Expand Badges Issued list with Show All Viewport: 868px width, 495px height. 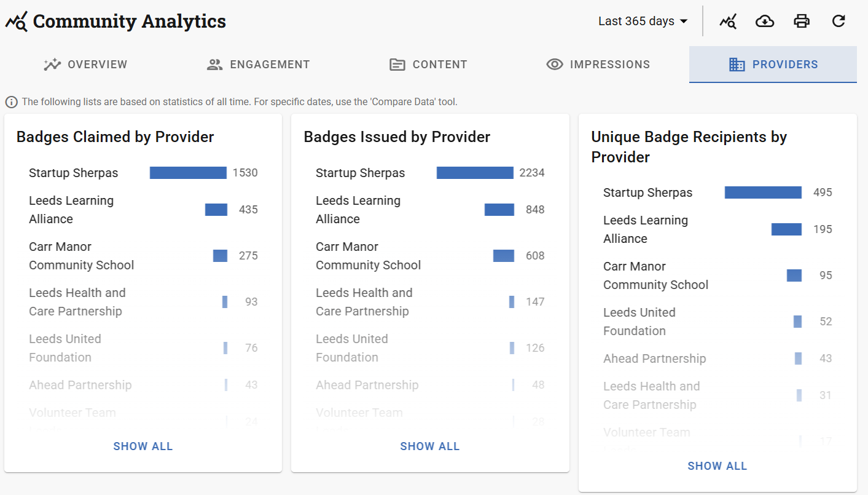tap(430, 446)
